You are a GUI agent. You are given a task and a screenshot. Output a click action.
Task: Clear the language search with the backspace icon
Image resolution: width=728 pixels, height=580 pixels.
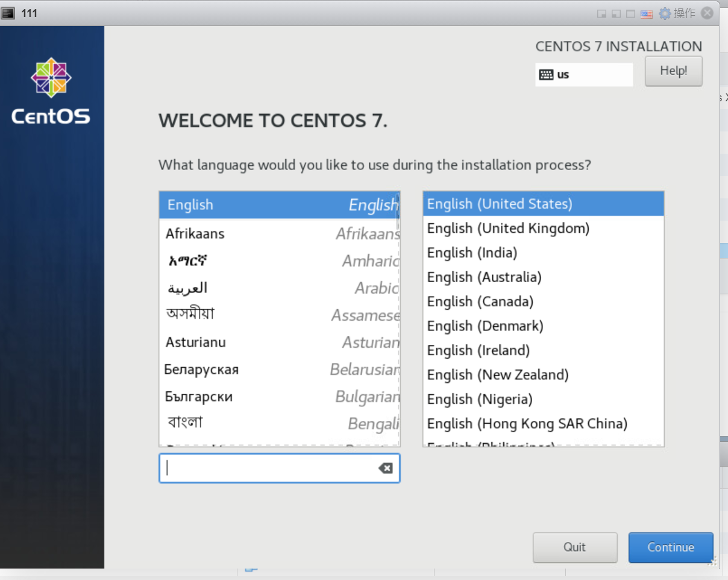(386, 468)
